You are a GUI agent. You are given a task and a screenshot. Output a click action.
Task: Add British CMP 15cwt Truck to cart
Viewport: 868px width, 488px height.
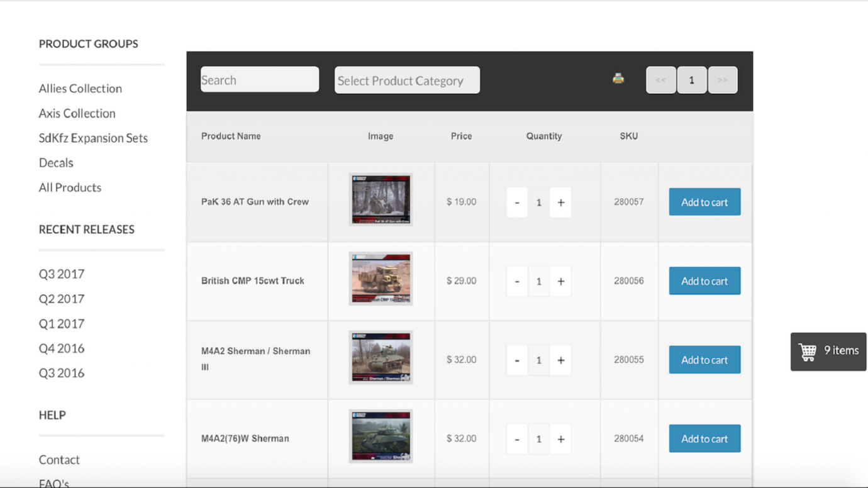tap(704, 281)
